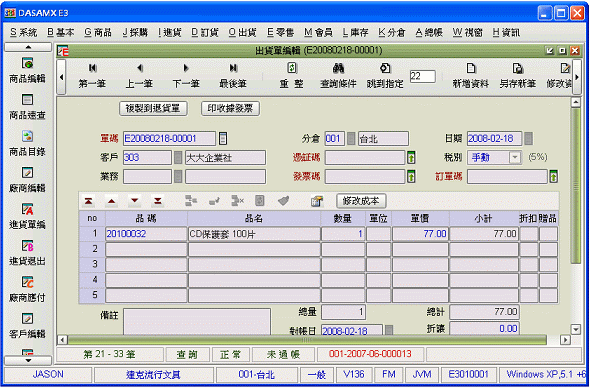590x388 pixels.
Task: Open 商品編輯 in the left sidebar
Action: pos(27,70)
